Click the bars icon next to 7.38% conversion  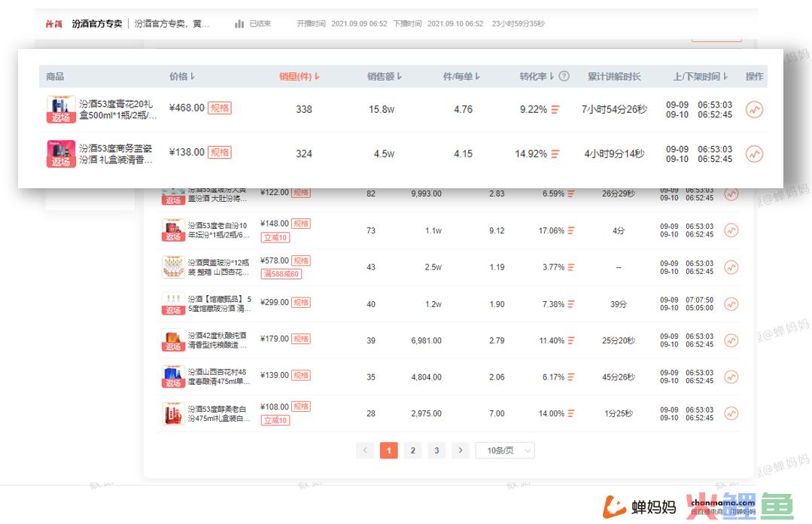pos(570,304)
